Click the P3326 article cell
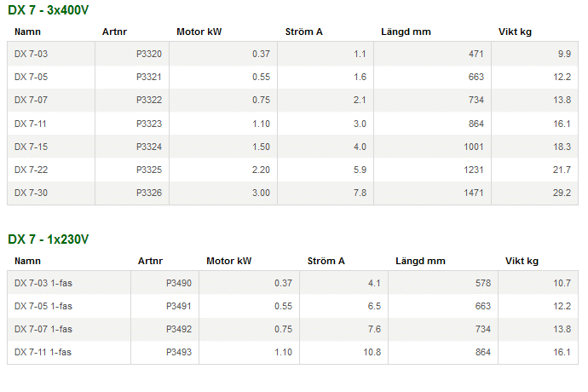The height and width of the screenshot is (392, 588). 148,193
